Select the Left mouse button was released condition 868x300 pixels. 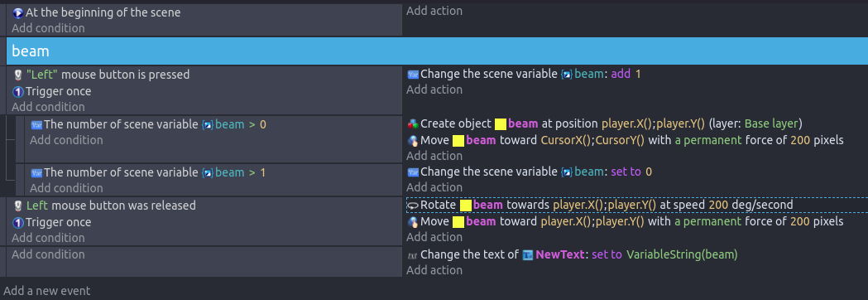tap(111, 206)
